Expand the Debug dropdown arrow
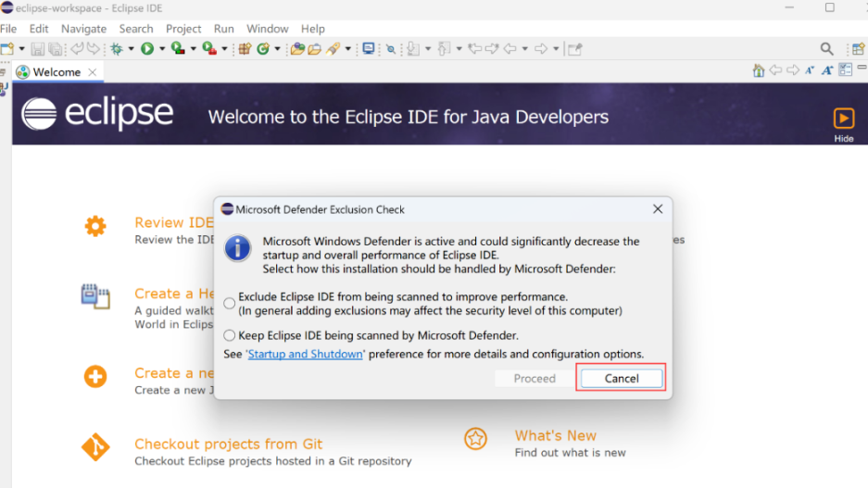 [132, 49]
